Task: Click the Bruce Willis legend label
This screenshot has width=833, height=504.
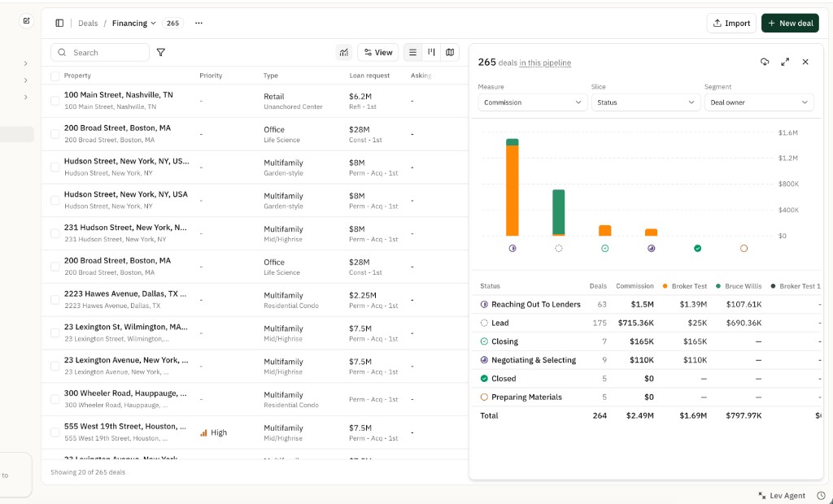Action: tap(744, 285)
